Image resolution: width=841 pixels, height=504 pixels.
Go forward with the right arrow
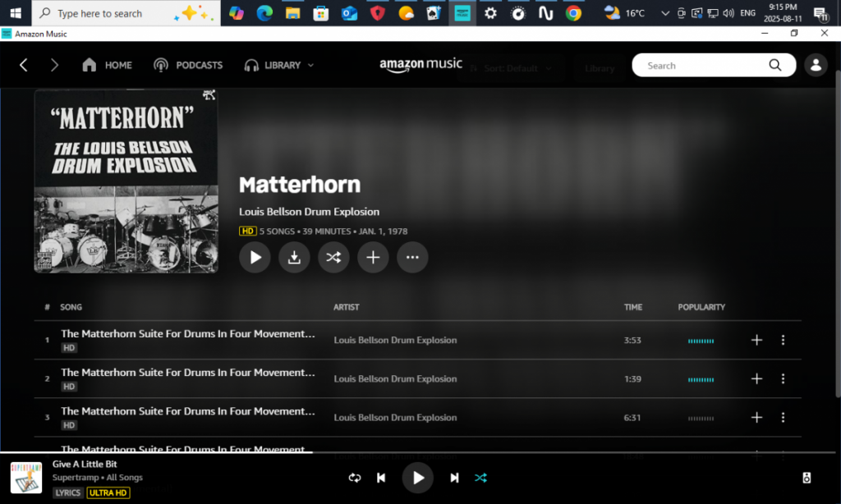point(54,66)
